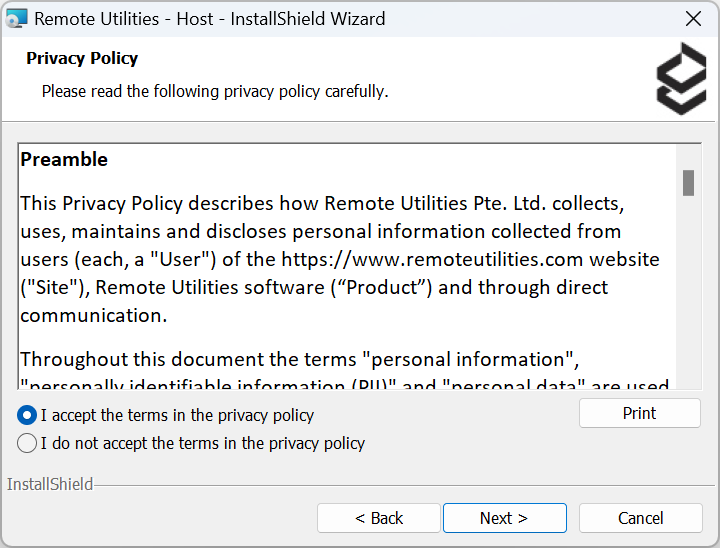Click the privacy policy scrollbar thumb
The image size is (720, 548).
(x=688, y=183)
